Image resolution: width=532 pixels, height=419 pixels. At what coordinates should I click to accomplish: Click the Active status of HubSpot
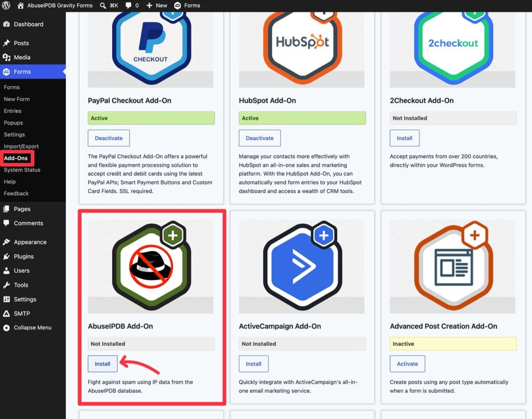[x=302, y=118]
